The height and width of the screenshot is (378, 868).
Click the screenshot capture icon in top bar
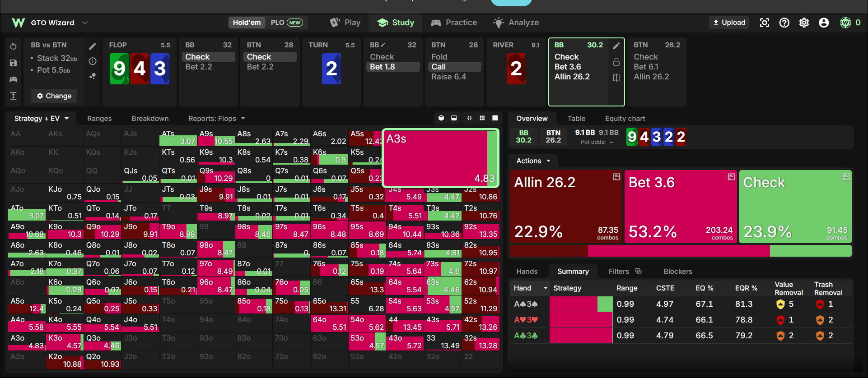(765, 23)
